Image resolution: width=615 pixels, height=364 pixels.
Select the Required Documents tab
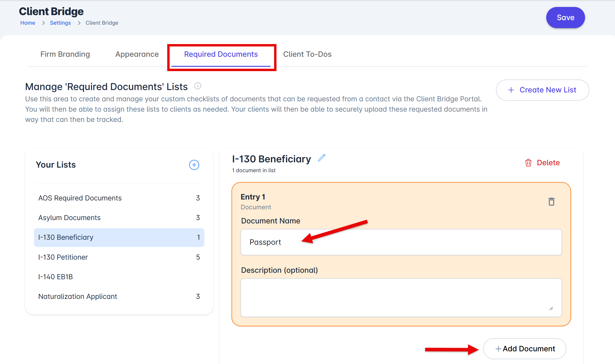(x=221, y=54)
